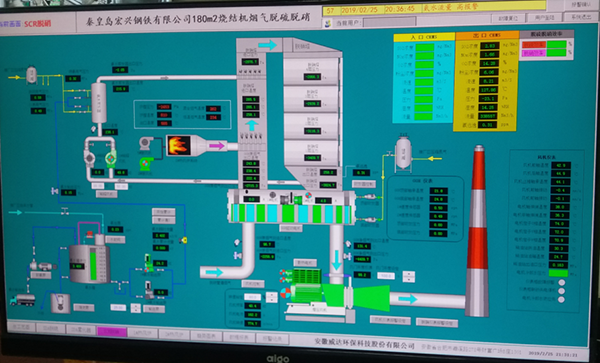
Task: Open the highlighted magenta navigation tab
Action: 112,332
